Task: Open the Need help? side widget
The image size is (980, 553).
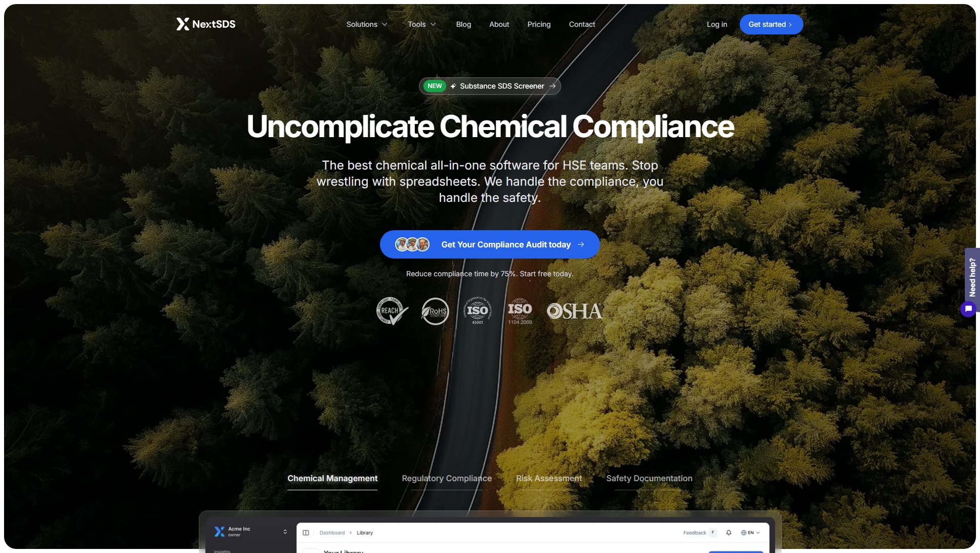Action: (972, 277)
